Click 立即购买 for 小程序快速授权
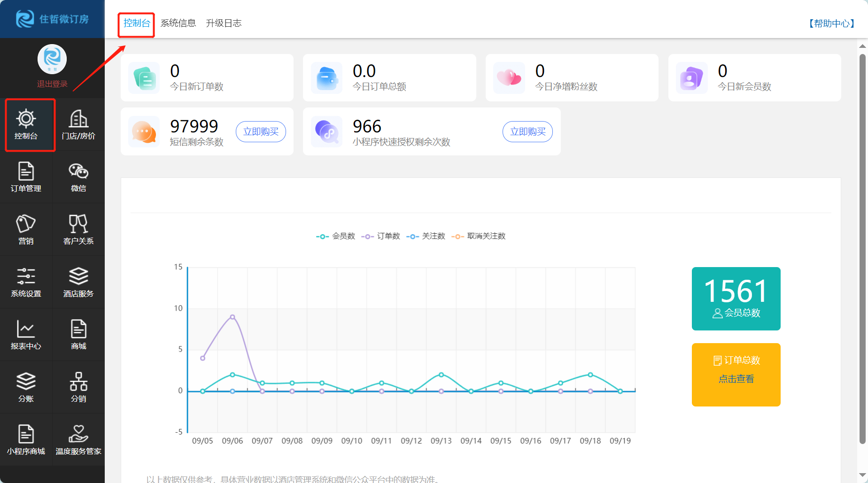The image size is (868, 483). [527, 132]
